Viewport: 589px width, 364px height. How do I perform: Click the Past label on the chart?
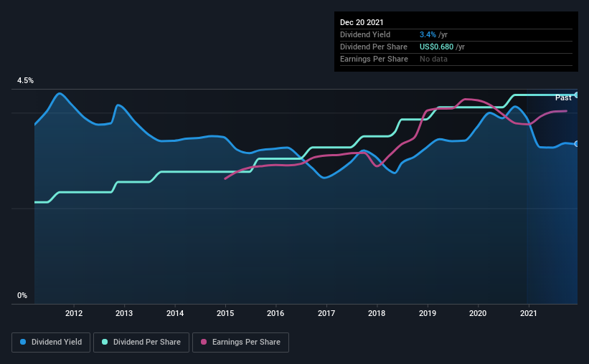pyautogui.click(x=563, y=98)
